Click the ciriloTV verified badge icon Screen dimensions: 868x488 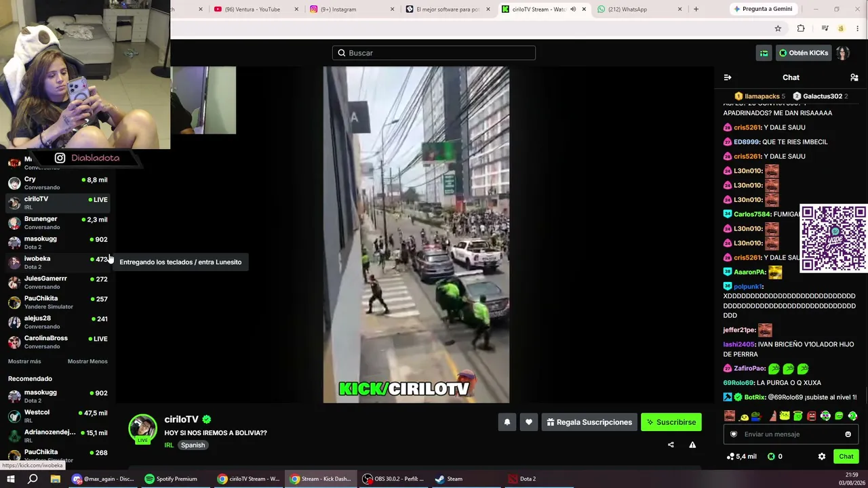click(x=207, y=420)
